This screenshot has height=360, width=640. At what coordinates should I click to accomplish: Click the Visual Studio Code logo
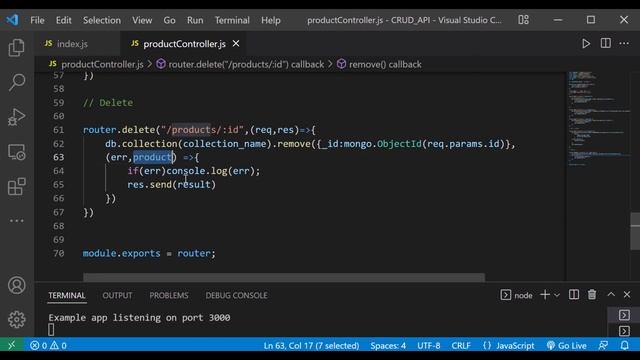(x=12, y=20)
